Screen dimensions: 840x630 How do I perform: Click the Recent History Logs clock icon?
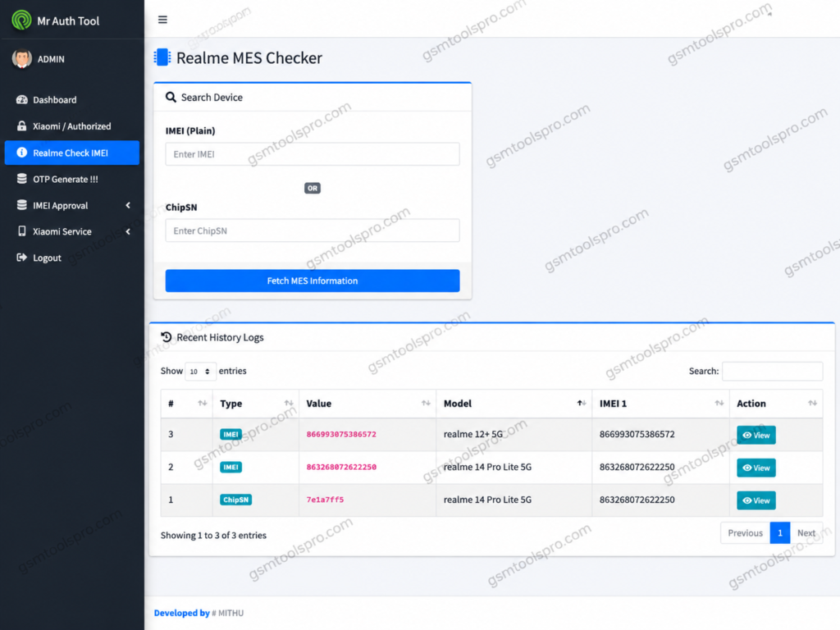click(x=166, y=337)
